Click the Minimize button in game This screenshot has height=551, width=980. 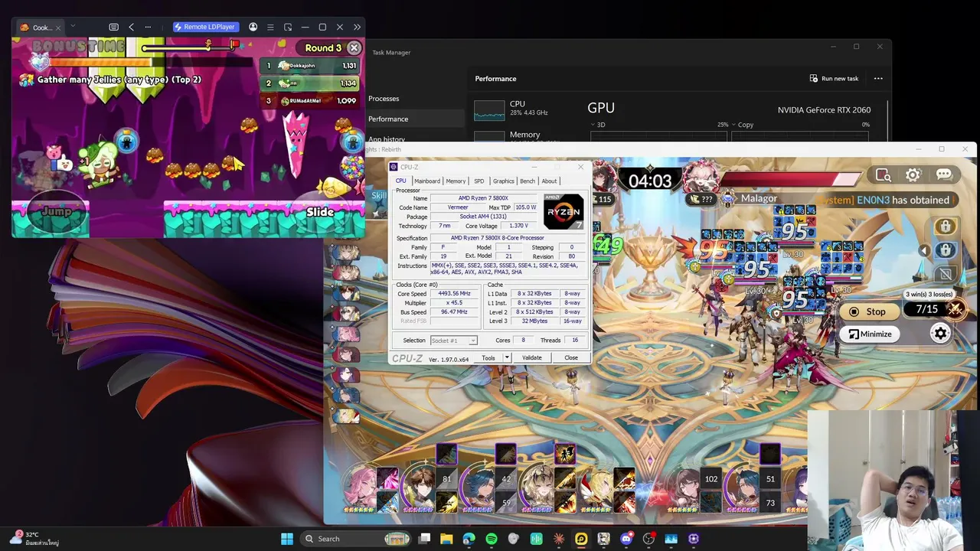coord(871,334)
